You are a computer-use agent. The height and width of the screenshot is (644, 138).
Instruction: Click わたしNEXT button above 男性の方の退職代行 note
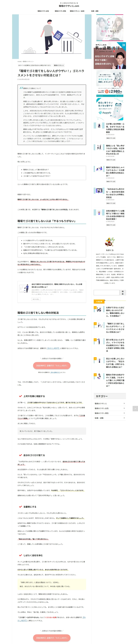pyautogui.click(x=52, y=365)
